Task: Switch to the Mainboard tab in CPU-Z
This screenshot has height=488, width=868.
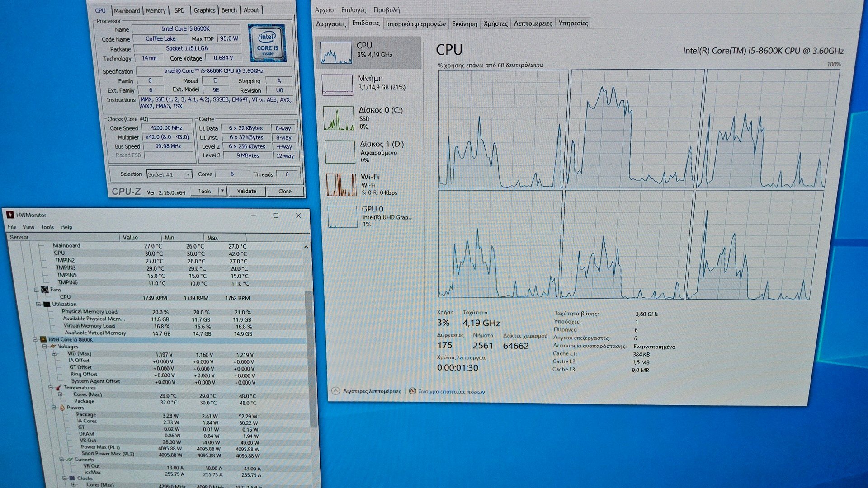Action: coord(127,10)
